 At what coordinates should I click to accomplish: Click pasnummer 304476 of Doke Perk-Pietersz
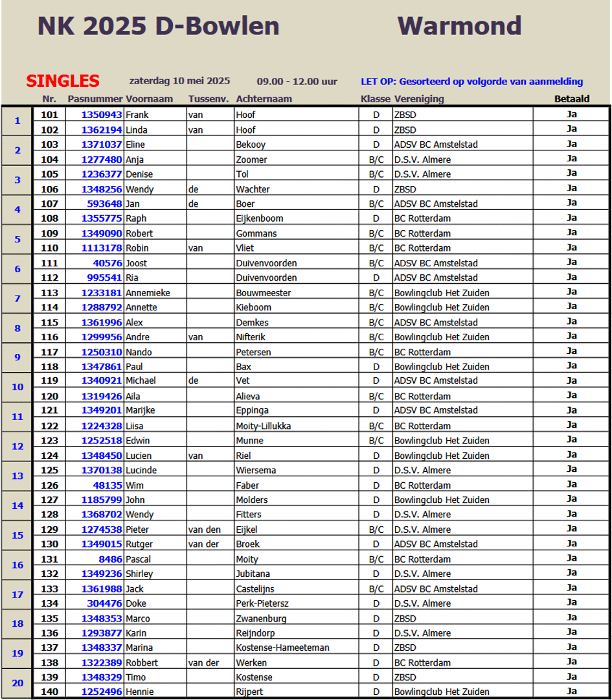(105, 603)
